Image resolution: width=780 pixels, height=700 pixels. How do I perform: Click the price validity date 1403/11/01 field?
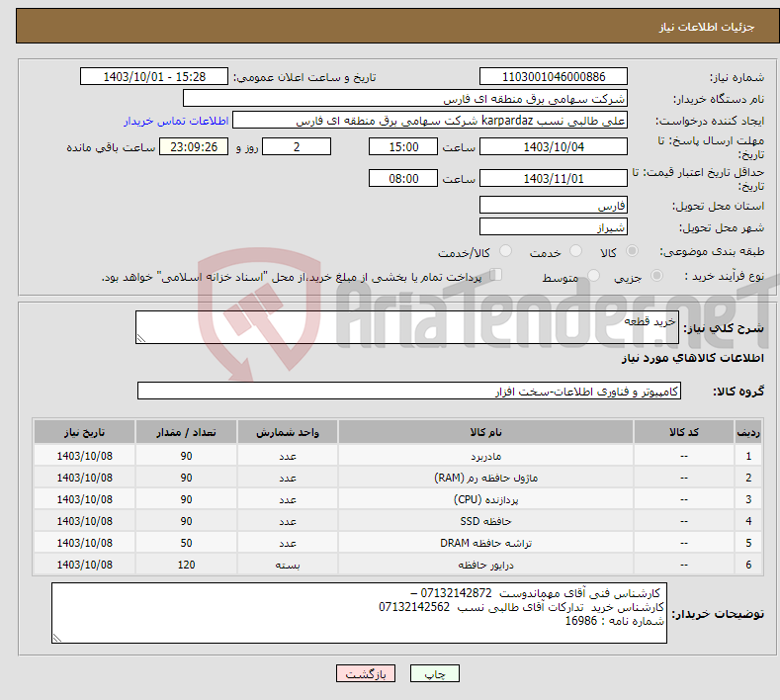click(554, 178)
